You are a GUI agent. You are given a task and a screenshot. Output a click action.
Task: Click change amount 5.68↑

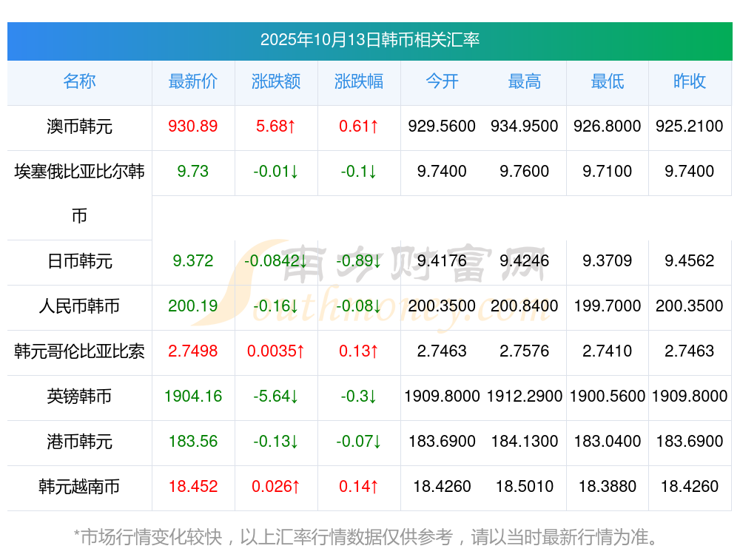276,126
